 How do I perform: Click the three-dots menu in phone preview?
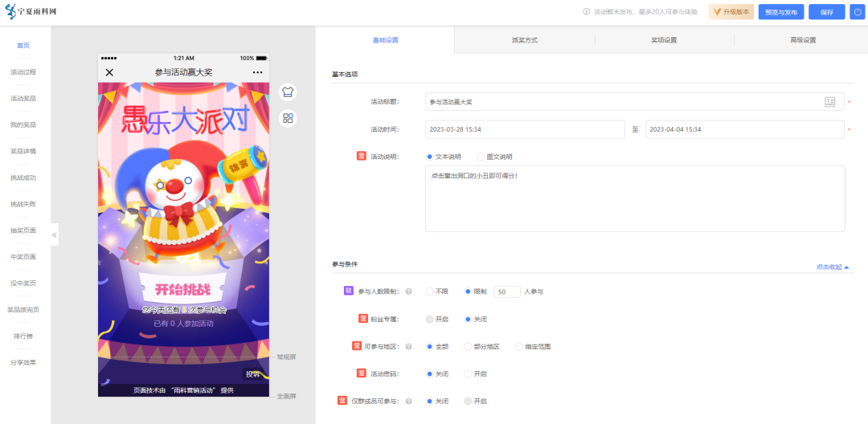tap(257, 72)
